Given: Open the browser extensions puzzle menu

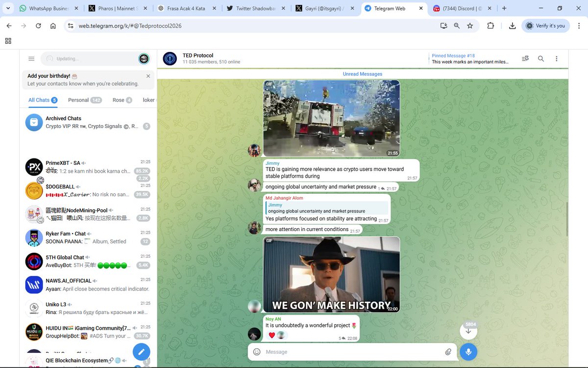Looking at the screenshot, I should tap(490, 26).
